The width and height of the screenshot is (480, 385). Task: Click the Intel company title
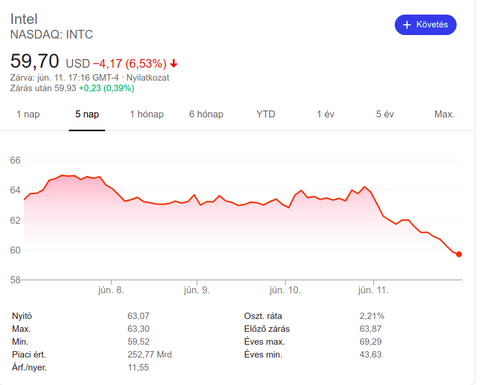pos(24,19)
